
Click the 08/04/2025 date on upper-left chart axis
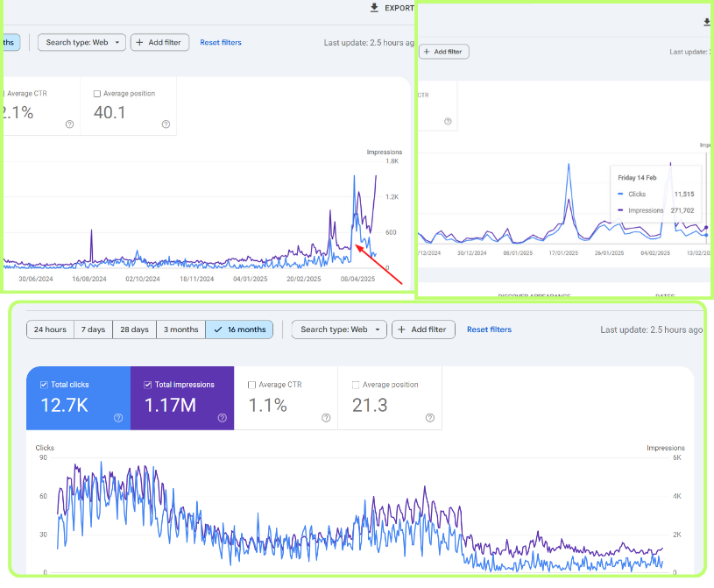(x=358, y=279)
